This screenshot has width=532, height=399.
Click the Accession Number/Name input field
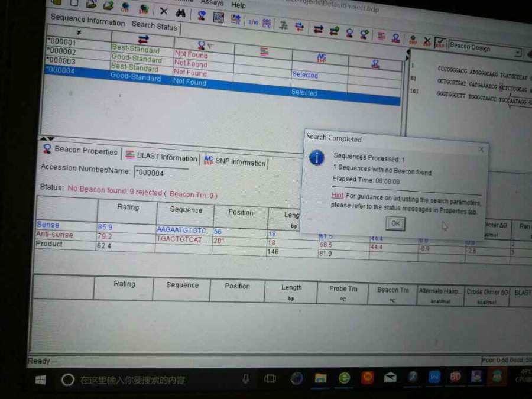(x=161, y=173)
